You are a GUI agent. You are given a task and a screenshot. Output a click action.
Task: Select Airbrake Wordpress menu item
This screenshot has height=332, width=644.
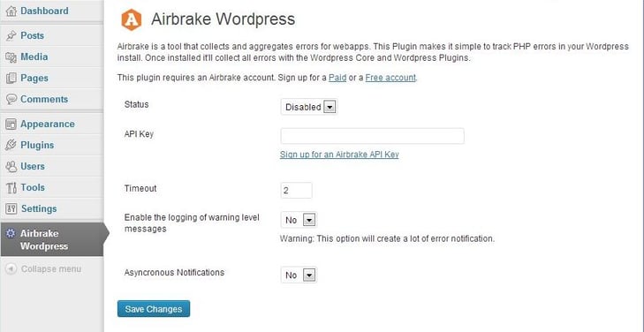[51, 239]
